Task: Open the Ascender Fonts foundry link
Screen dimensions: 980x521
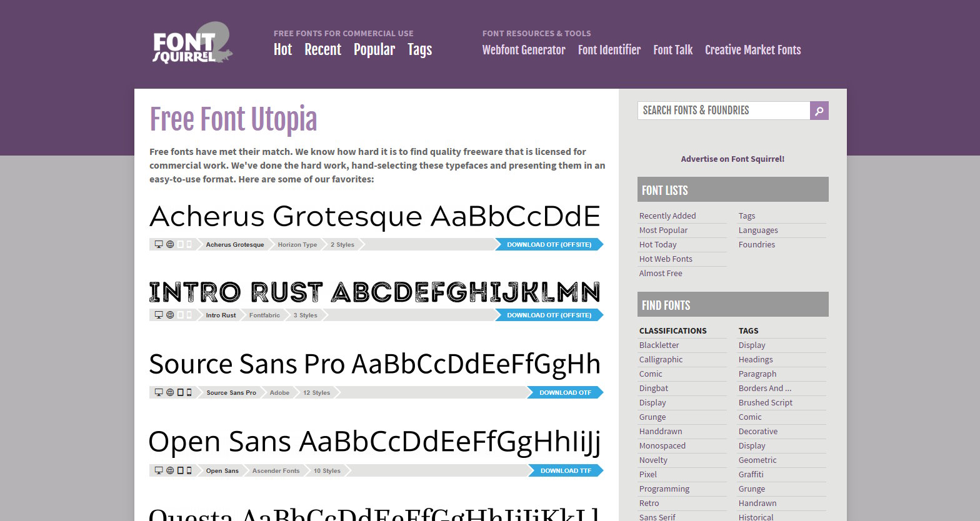Action: (x=276, y=470)
